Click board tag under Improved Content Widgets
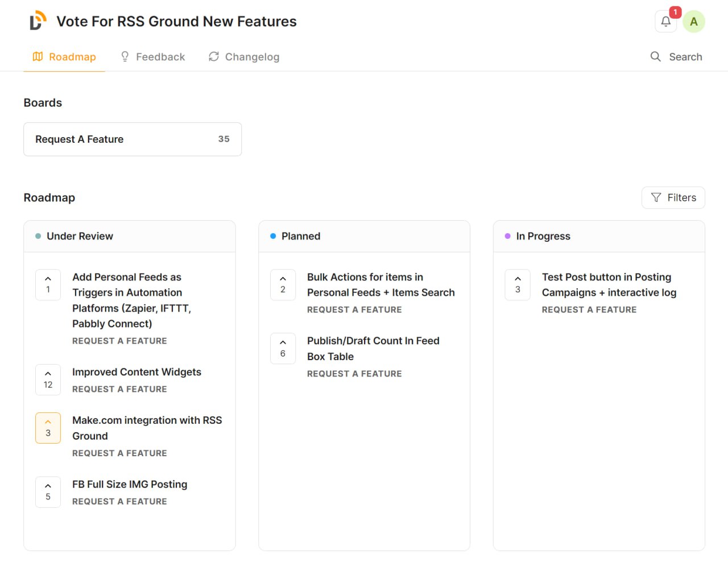Screen dimensions: 728x575 119,389
